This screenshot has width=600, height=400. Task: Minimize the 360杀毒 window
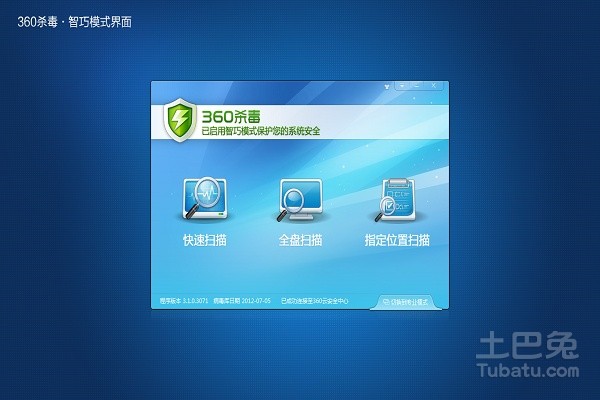[x=417, y=86]
